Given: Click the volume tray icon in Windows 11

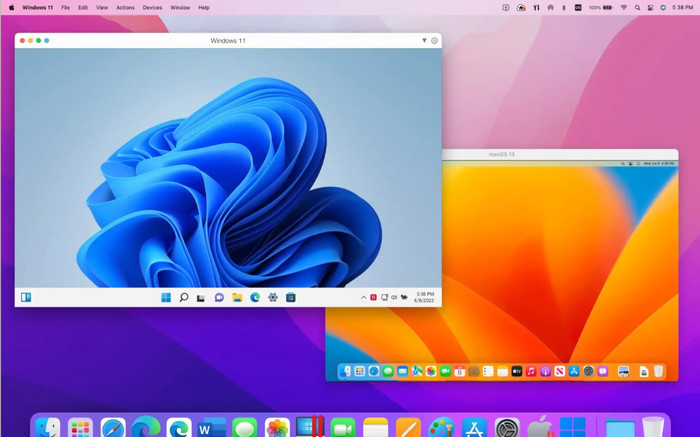Looking at the screenshot, I should point(394,297).
